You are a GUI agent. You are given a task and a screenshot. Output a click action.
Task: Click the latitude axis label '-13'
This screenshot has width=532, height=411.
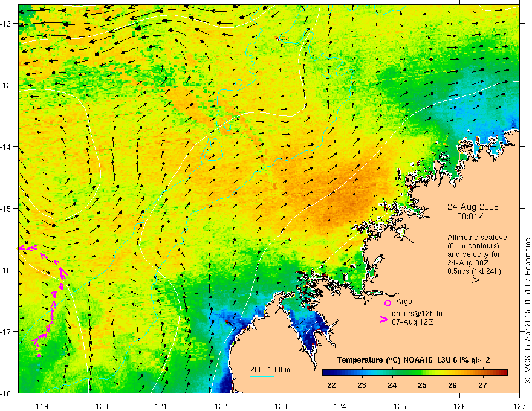(x=6, y=85)
